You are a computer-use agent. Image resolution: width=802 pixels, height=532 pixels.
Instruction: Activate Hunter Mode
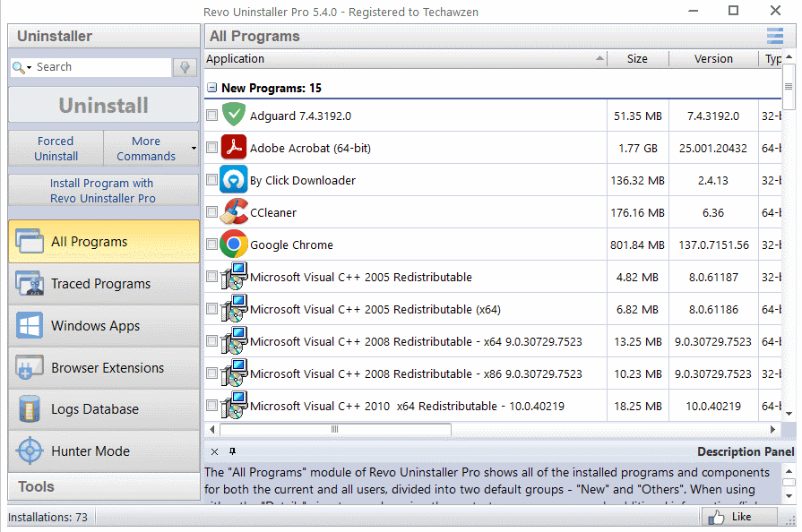tap(104, 450)
